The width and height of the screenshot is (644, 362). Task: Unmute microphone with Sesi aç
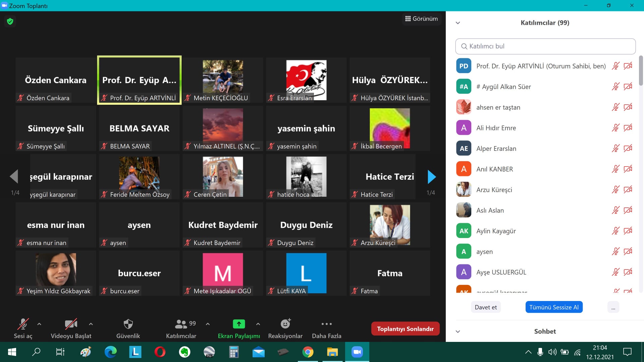click(23, 324)
